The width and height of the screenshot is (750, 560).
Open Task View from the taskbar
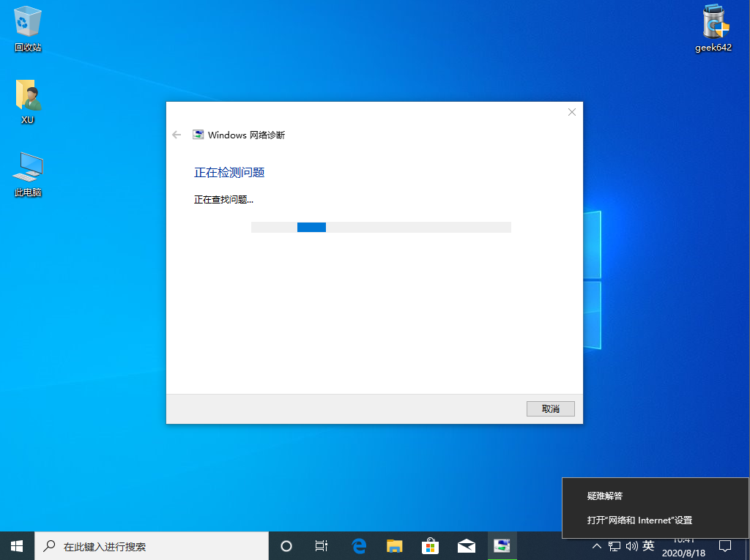(x=321, y=545)
